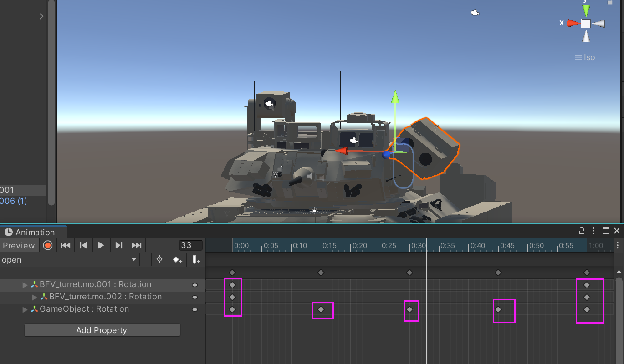This screenshot has width=624, height=364.
Task: Click the current frame number field
Action: coord(190,245)
